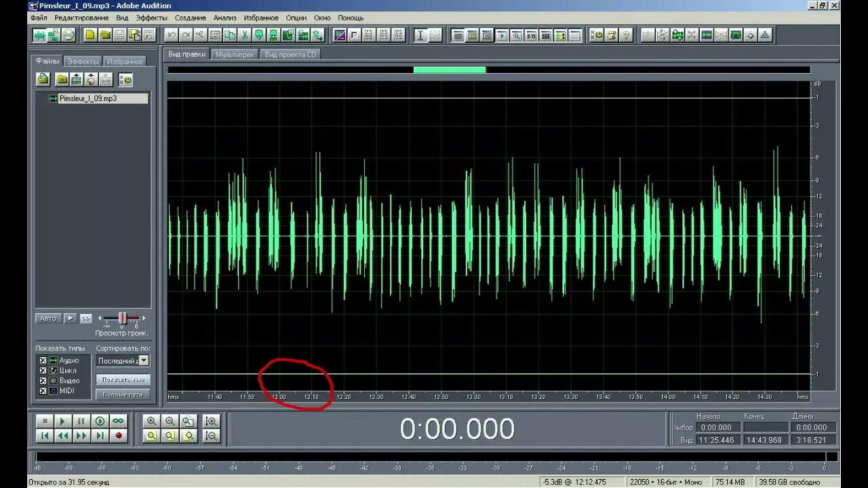This screenshot has width=868, height=488.
Task: Open CD project view toolbar icon
Action: tap(68, 35)
